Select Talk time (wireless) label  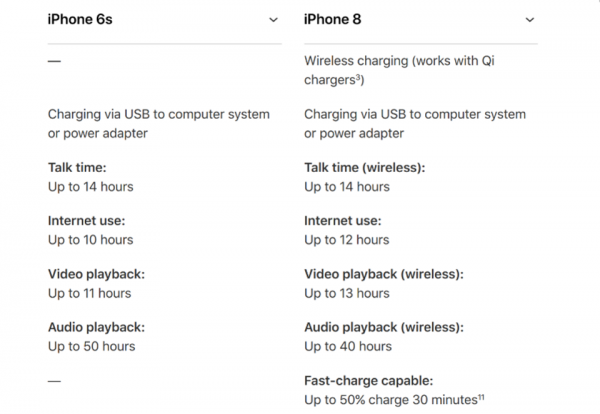click(x=364, y=168)
